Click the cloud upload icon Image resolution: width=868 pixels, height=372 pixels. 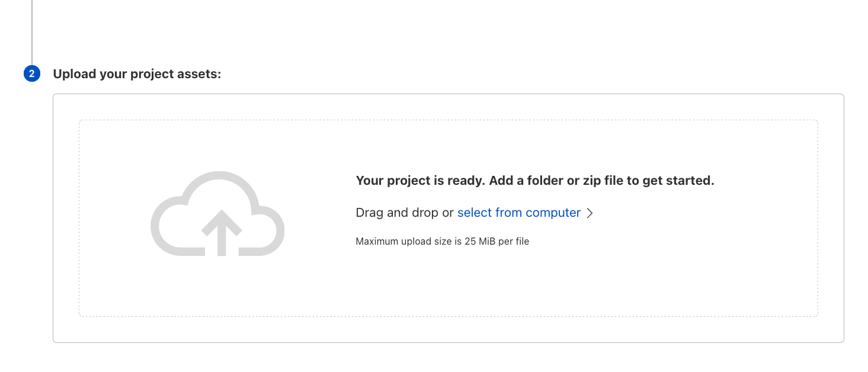pyautogui.click(x=217, y=214)
